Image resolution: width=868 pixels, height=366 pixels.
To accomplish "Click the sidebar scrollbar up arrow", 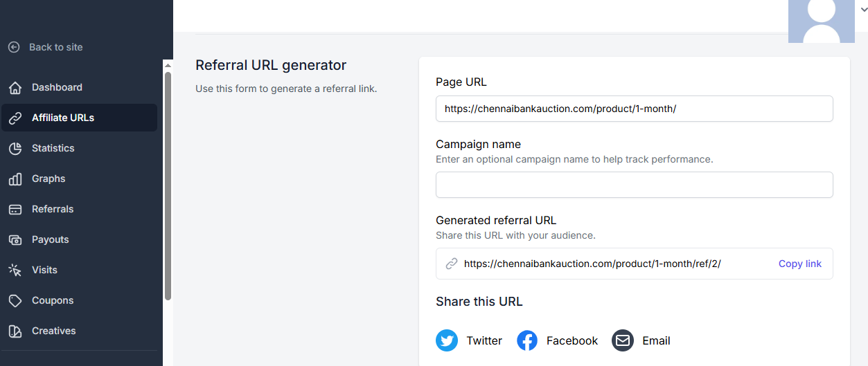I will coord(168,66).
